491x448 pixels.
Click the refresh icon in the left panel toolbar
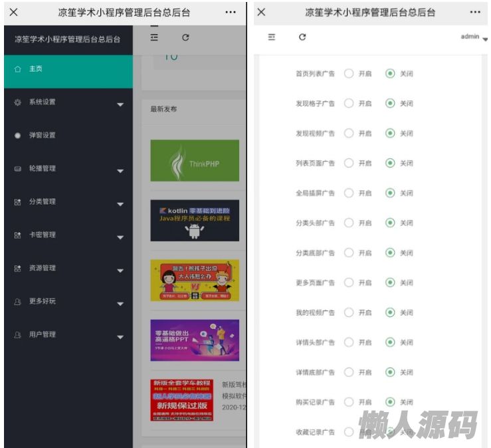pyautogui.click(x=185, y=38)
